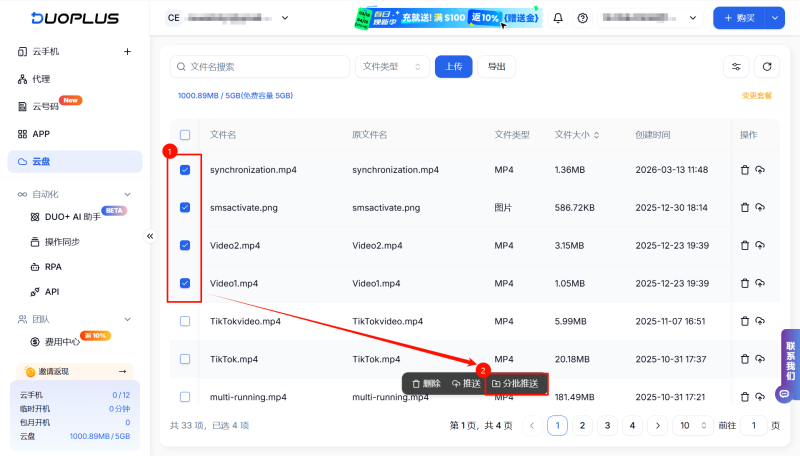This screenshot has width=800, height=456.
Task: Click the 分批推送 button
Action: tap(516, 383)
